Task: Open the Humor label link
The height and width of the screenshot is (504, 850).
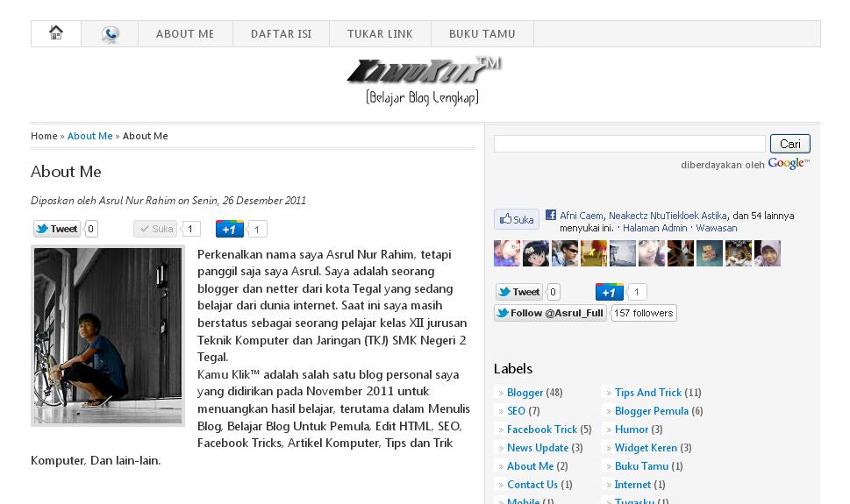Action: (632, 429)
